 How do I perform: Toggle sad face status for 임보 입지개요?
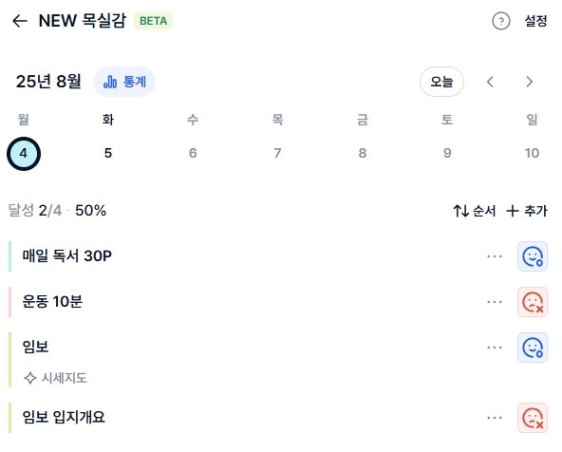pyautogui.click(x=532, y=418)
